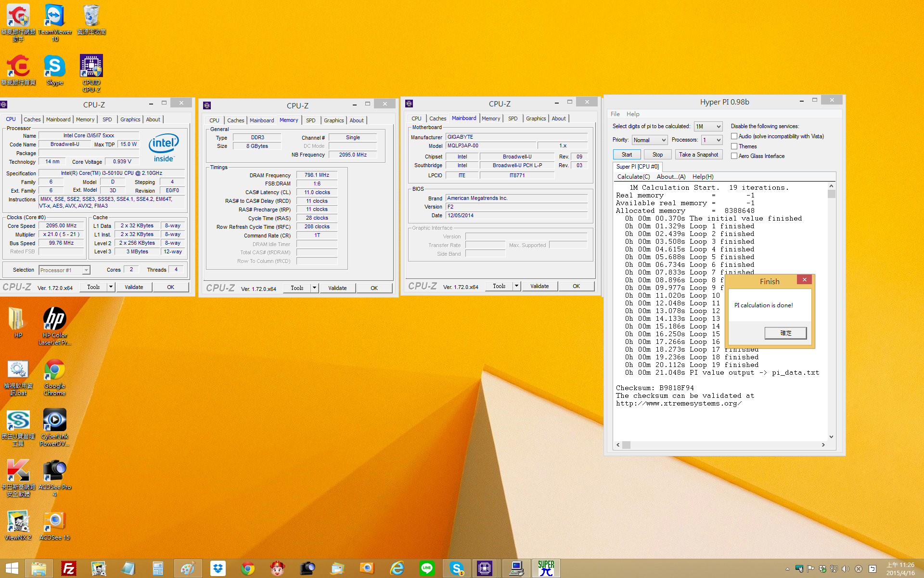This screenshot has height=578, width=924.
Task: Click the Core Speed value 2095.00 MHz
Action: pos(62,225)
